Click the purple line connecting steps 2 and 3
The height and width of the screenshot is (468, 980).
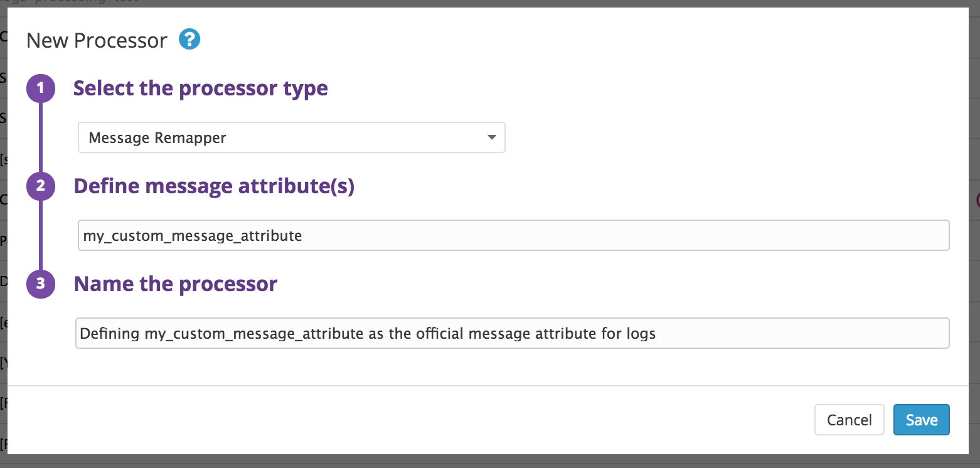[41, 235]
